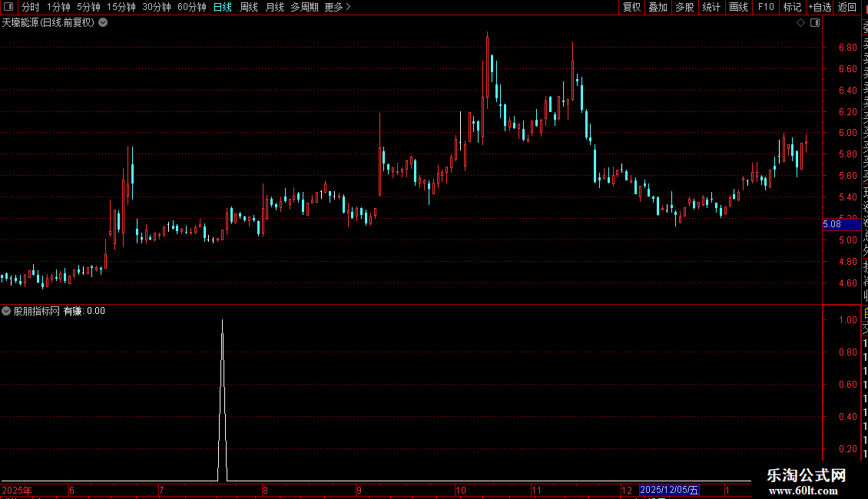Click the 返回 back button

click(x=847, y=7)
